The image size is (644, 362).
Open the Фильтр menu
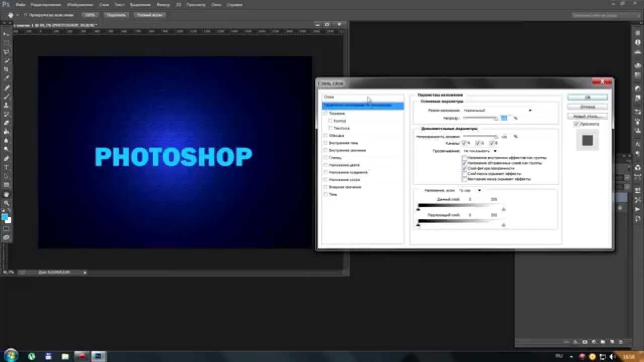[163, 5]
